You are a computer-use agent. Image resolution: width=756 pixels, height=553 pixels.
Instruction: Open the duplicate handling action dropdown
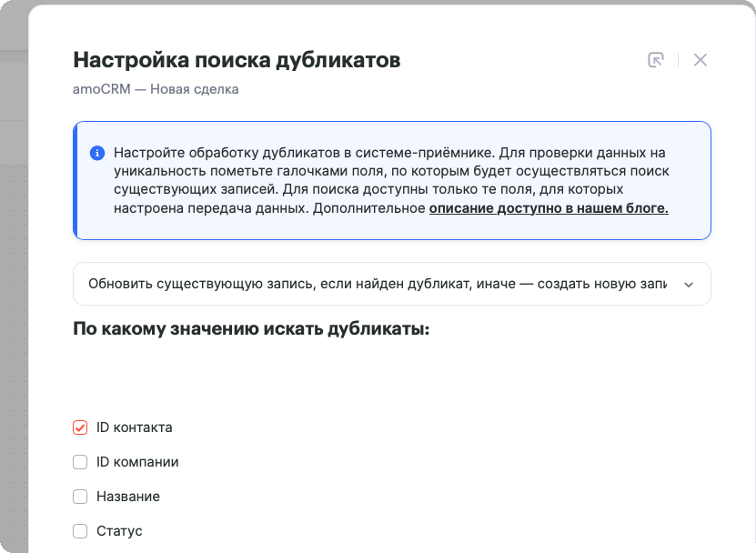[392, 284]
